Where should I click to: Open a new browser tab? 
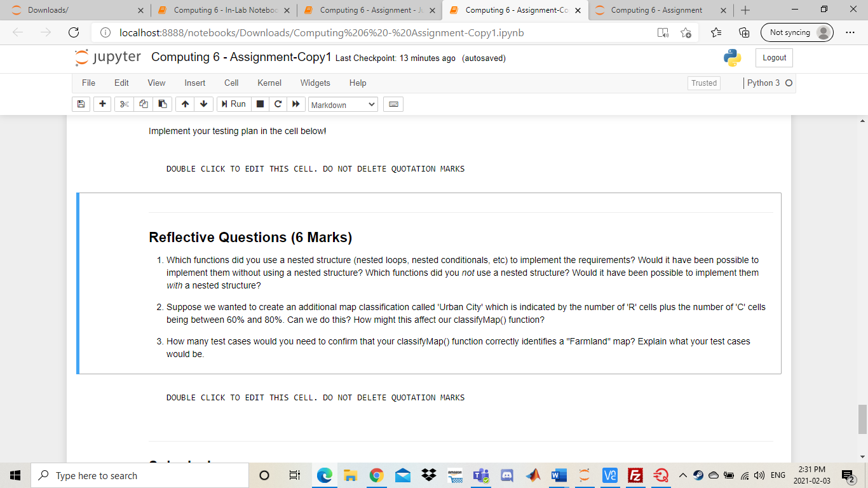(x=745, y=10)
